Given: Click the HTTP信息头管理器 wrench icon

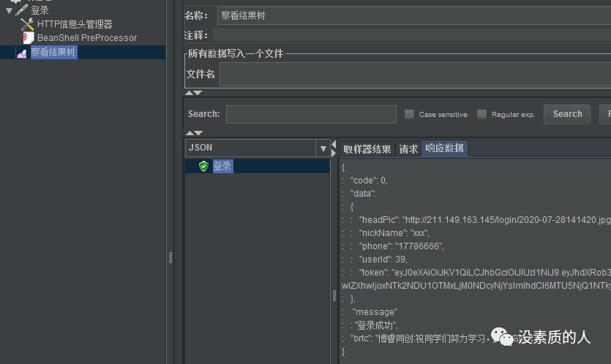Looking at the screenshot, I should pos(27,24).
